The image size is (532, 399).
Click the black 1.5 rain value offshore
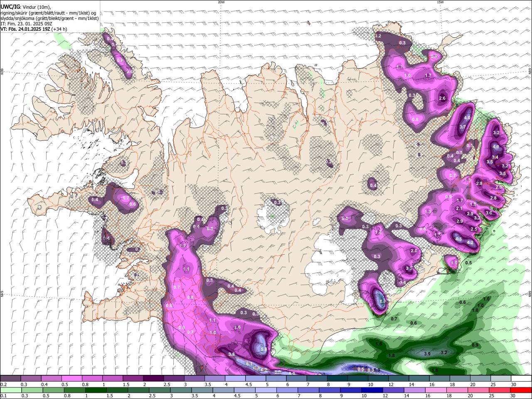click(x=379, y=344)
